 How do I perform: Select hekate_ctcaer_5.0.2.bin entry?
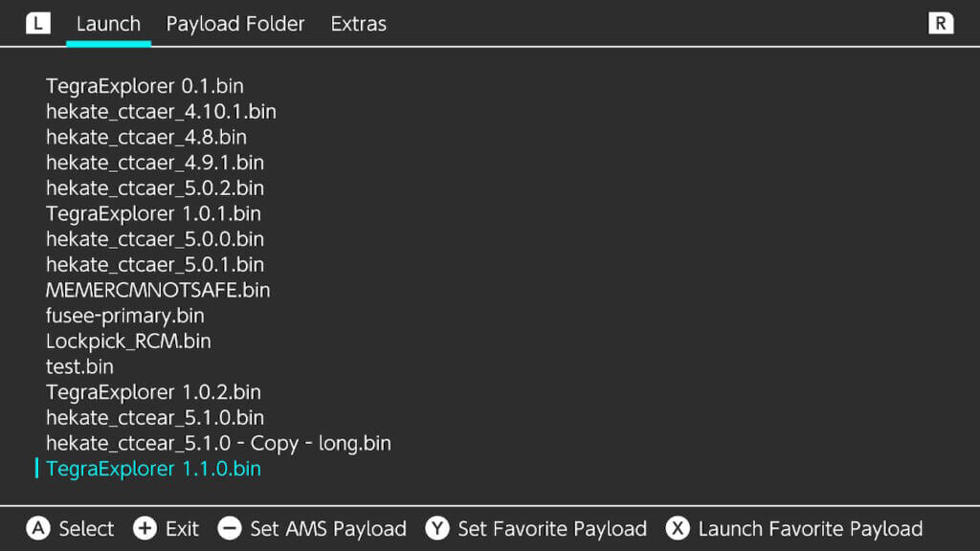(155, 188)
